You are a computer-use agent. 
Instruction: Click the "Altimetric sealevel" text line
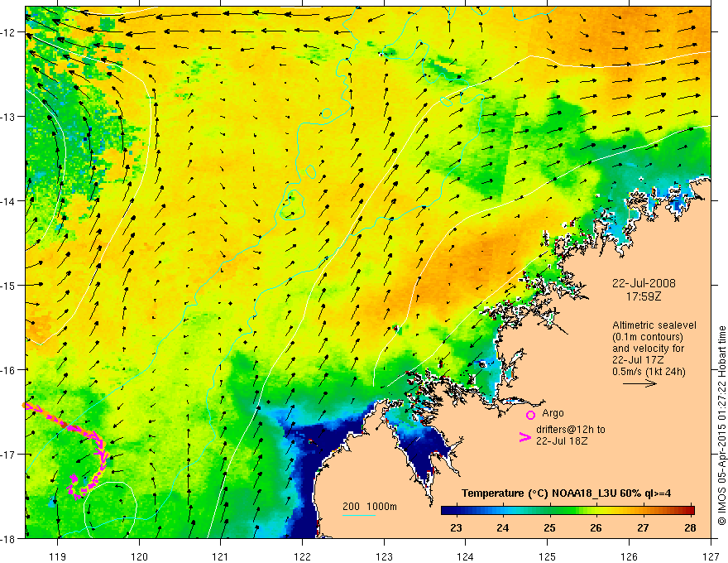pos(654,325)
